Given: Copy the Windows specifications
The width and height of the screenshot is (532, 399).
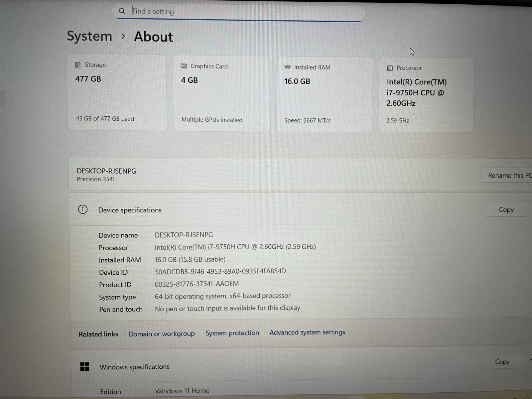Looking at the screenshot, I should 502,362.
